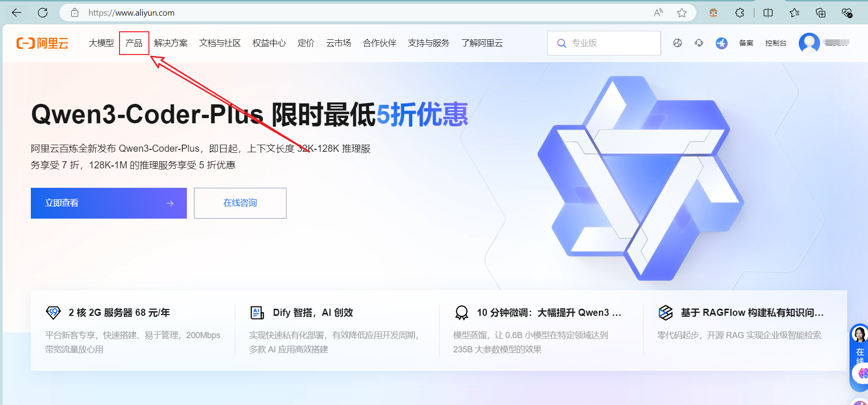Add page to favorites with star icon

click(682, 13)
